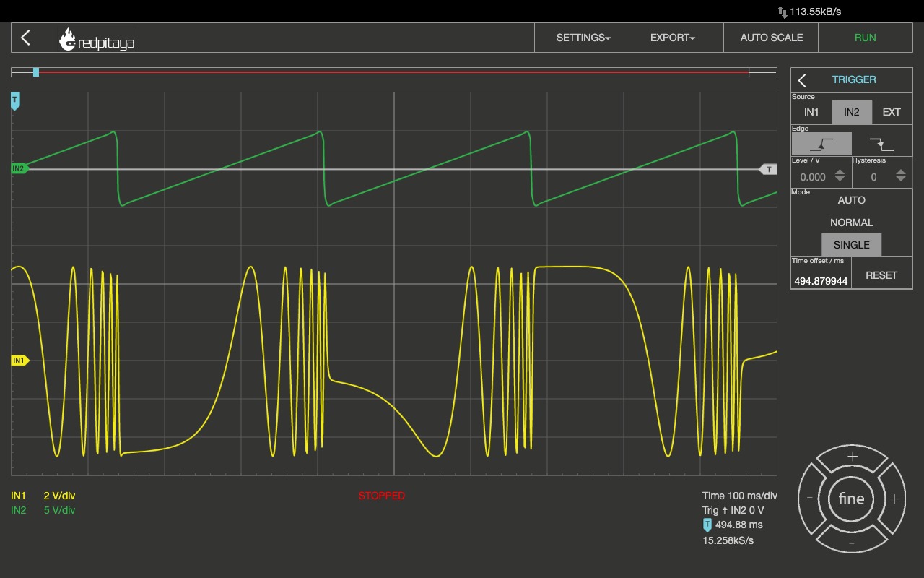Click the STOPPED status text
Screen dimensions: 924x578
382,496
